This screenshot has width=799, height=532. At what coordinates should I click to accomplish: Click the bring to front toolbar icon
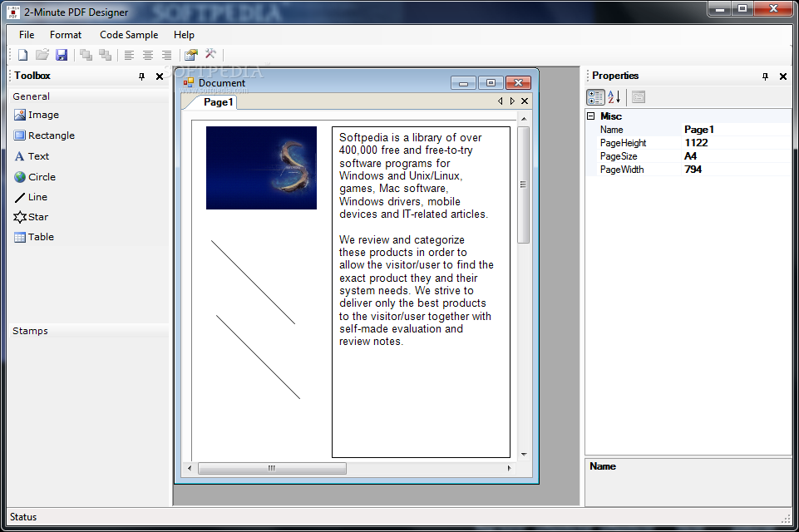tap(86, 55)
